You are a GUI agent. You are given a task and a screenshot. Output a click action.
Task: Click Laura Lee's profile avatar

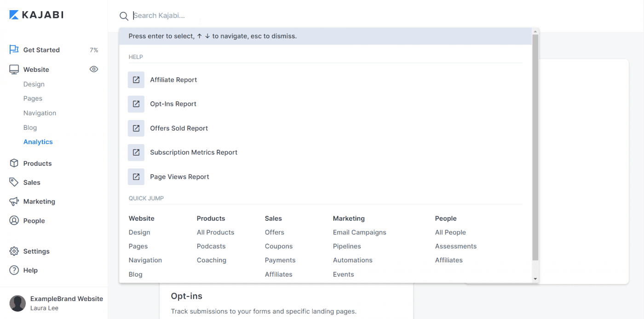click(17, 303)
